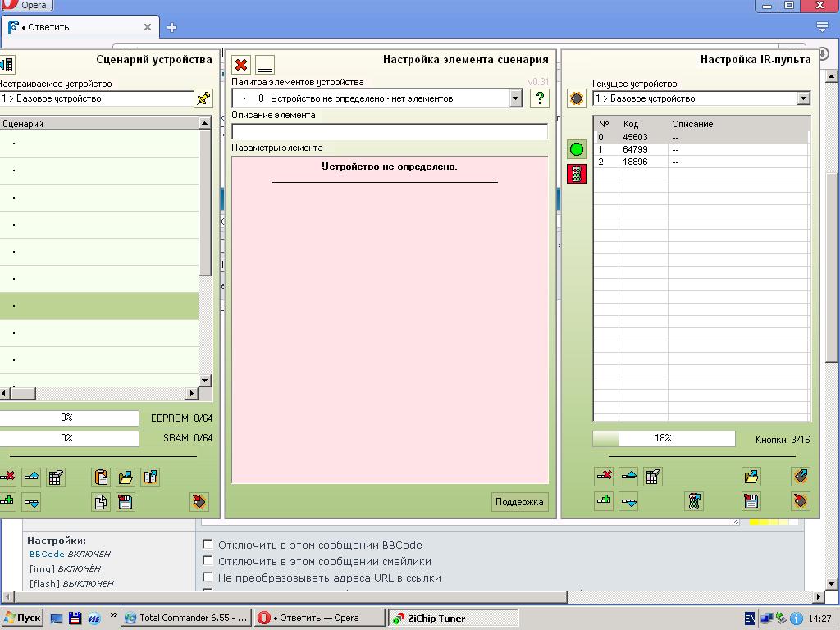Image resolution: width=840 pixels, height=630 pixels.
Task: Click the red traffic light icon
Action: (x=577, y=174)
